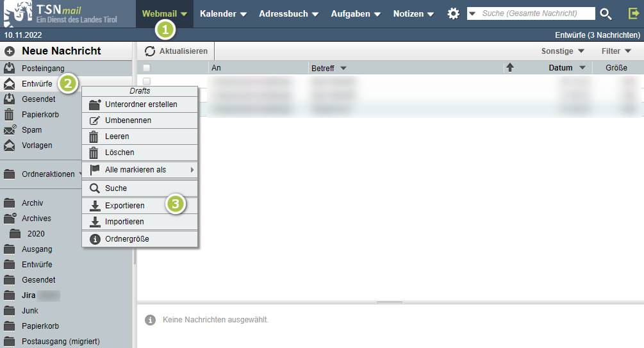This screenshot has height=348, width=644.
Task: Click the Entwürfe drafts envelope icon
Action: (10, 83)
